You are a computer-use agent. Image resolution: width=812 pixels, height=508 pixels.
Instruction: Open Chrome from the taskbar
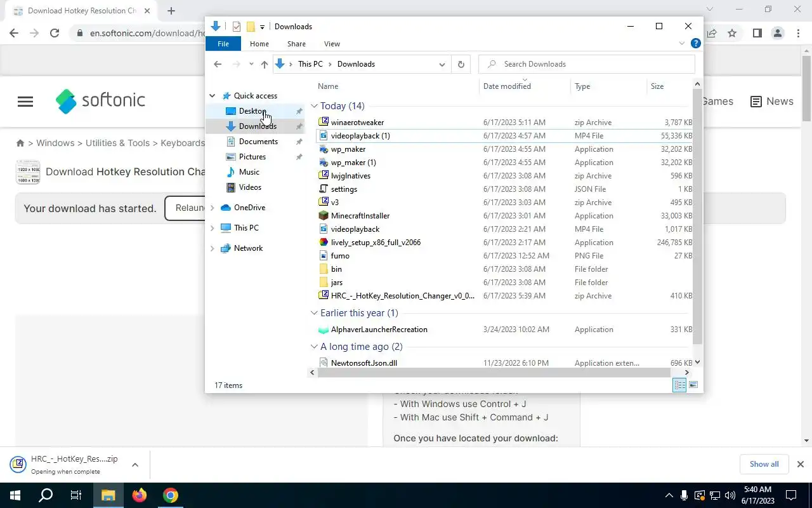(170, 495)
